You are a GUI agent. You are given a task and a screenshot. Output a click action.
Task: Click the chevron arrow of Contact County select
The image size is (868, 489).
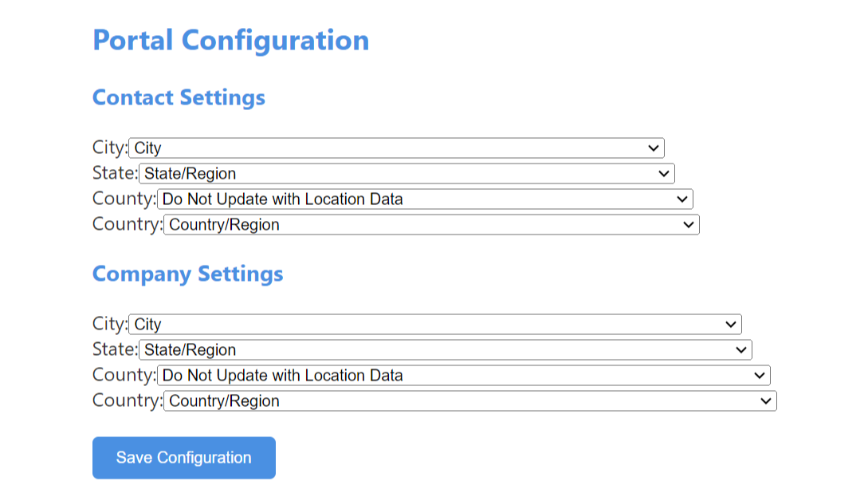point(682,199)
